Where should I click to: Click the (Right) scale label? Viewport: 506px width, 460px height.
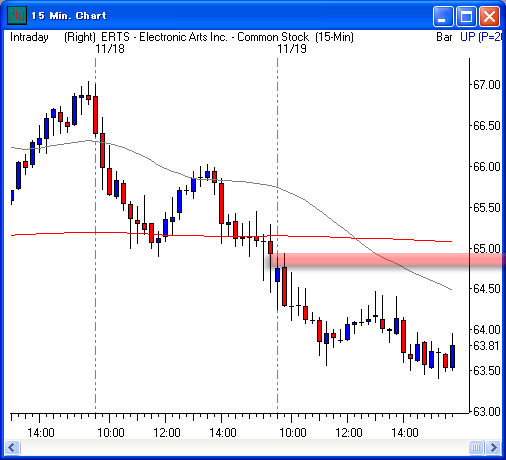click(80, 37)
